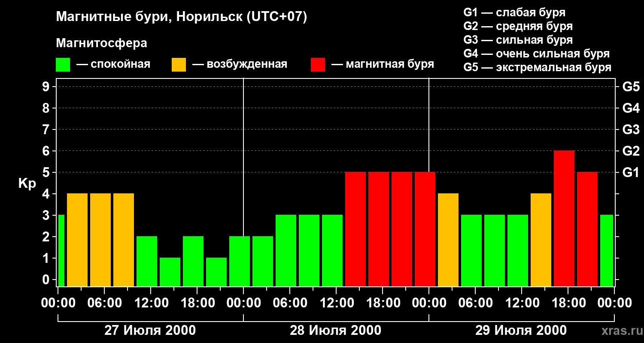Click the 'Kp' axis title
644x343 pixels.
pos(27,184)
